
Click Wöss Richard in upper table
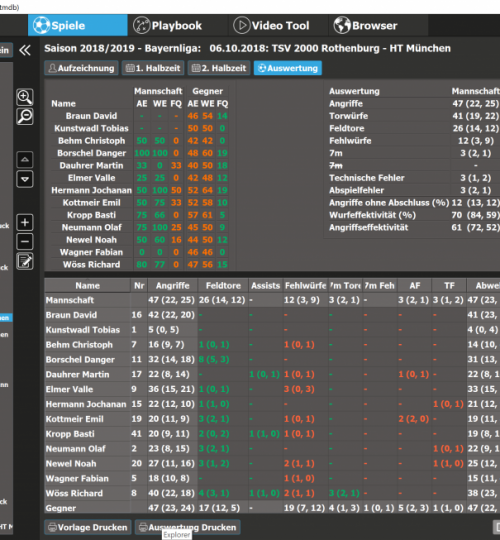click(92, 264)
